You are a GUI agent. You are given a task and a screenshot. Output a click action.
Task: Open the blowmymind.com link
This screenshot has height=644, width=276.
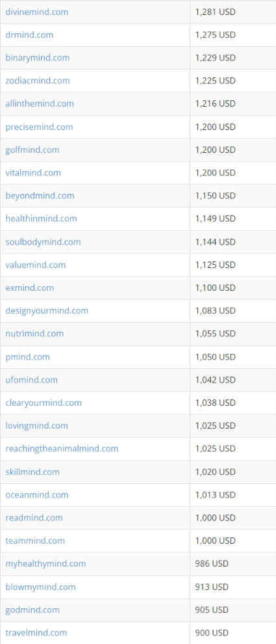[41, 587]
